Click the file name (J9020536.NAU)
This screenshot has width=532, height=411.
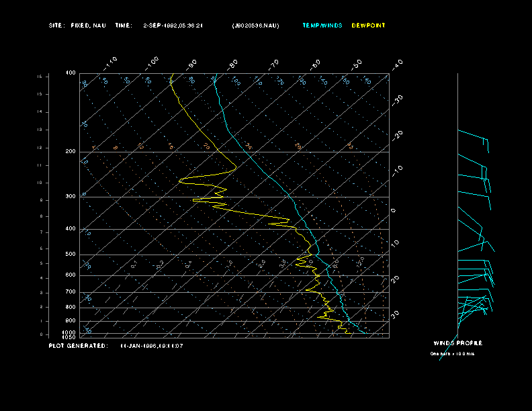tap(255, 26)
